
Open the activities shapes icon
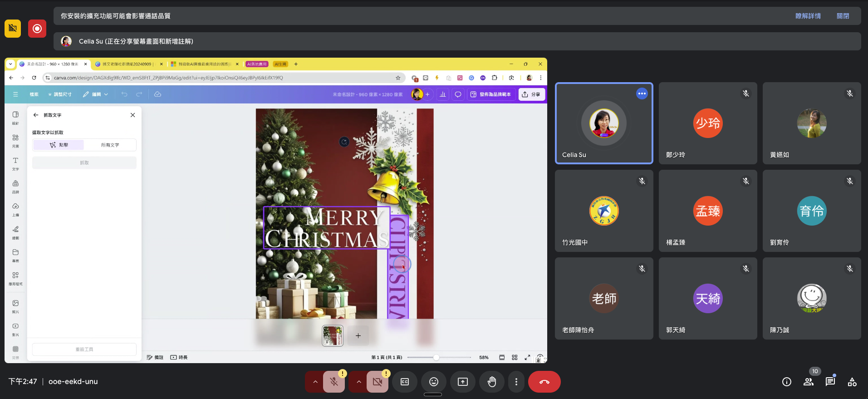[x=852, y=382]
